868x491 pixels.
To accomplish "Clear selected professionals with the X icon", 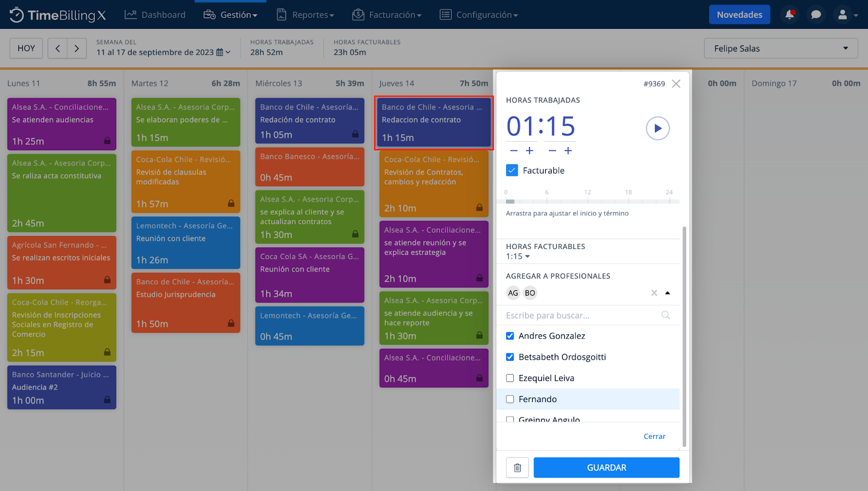I will pyautogui.click(x=654, y=293).
